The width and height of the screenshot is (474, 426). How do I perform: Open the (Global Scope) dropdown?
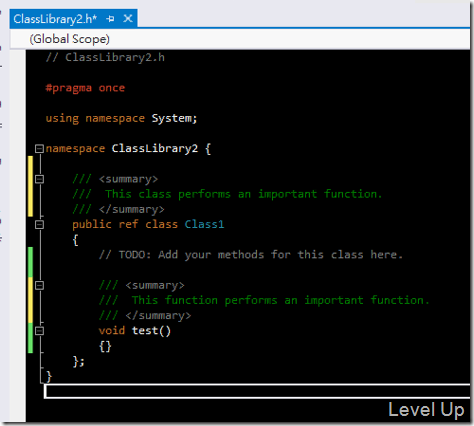point(240,39)
